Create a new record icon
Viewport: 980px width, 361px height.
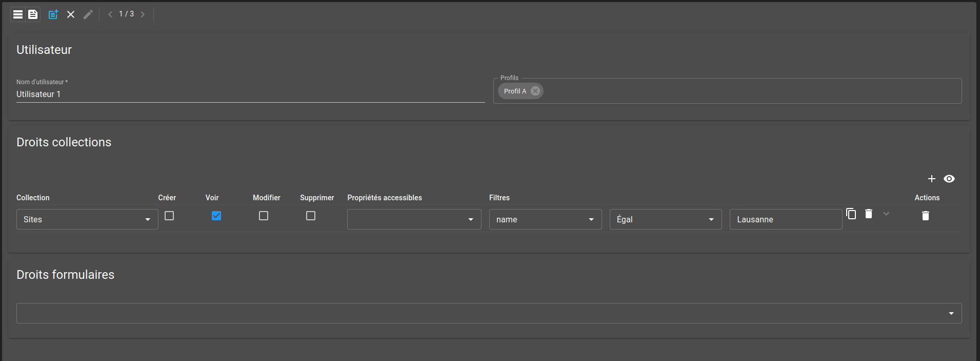tap(53, 14)
